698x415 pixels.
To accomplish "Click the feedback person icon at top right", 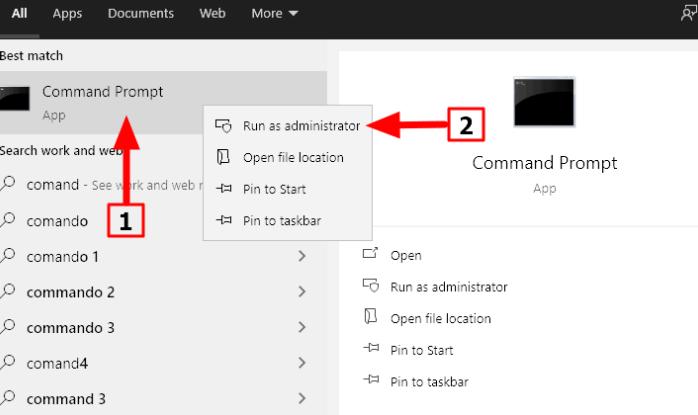I will [x=688, y=13].
